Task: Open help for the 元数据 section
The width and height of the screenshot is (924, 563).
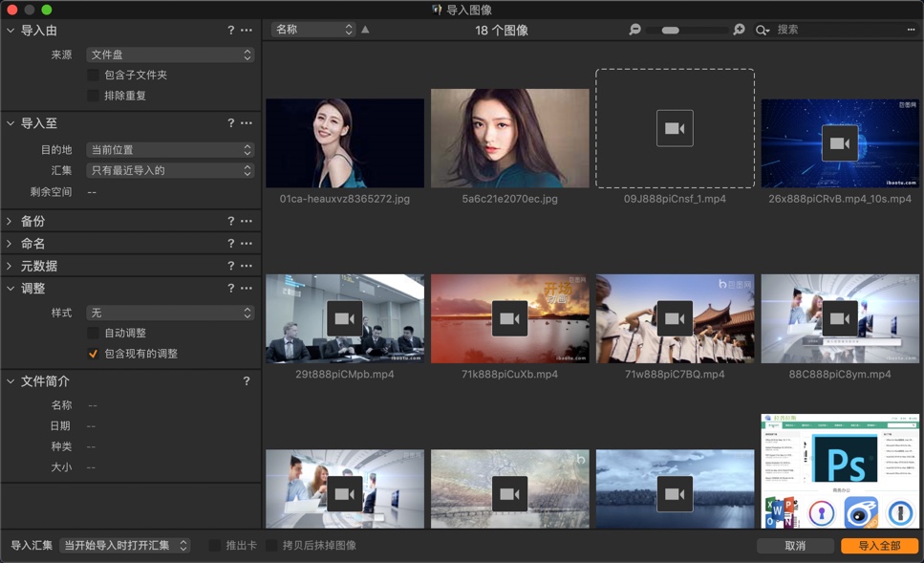Action: click(231, 266)
